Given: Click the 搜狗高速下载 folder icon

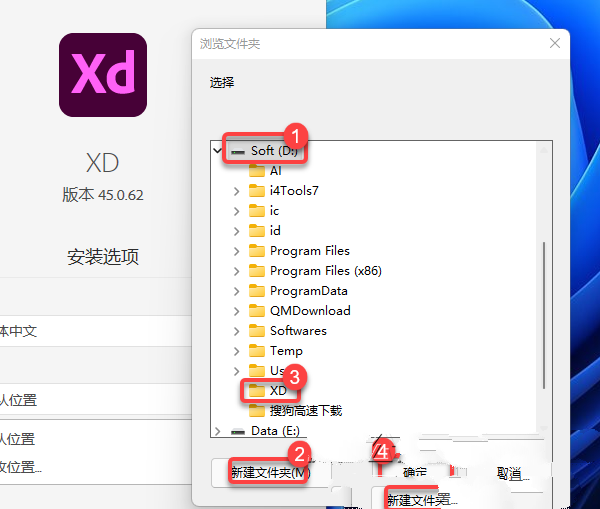Looking at the screenshot, I should coord(257,411).
